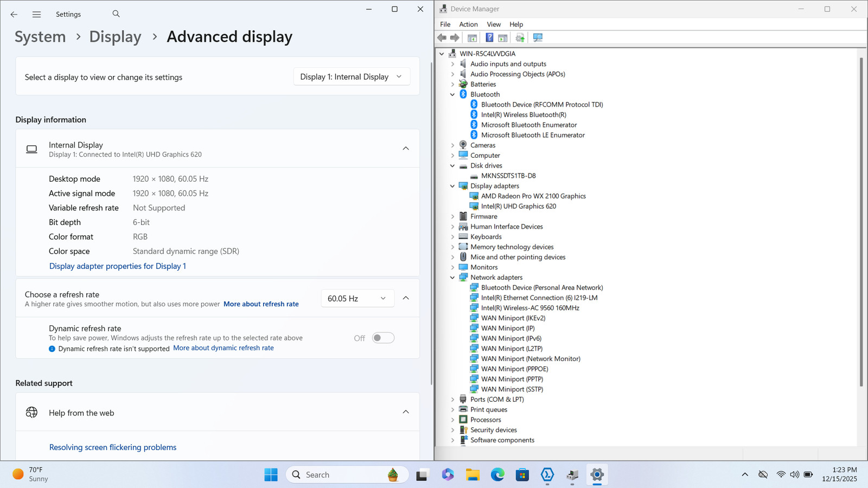Image resolution: width=868 pixels, height=488 pixels.
Task: Select Microsoft Bluetooth LE Enumerator
Action: pos(533,135)
